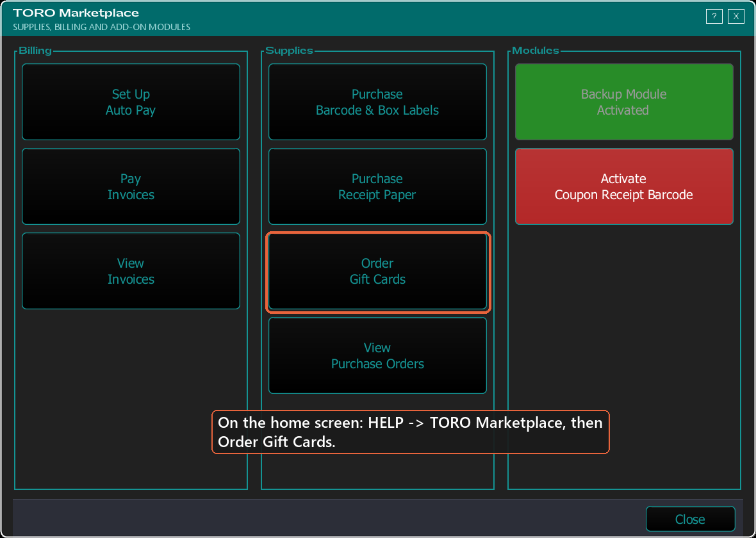Select Purchase Receipt Paper
This screenshot has width=756, height=538.
click(377, 186)
